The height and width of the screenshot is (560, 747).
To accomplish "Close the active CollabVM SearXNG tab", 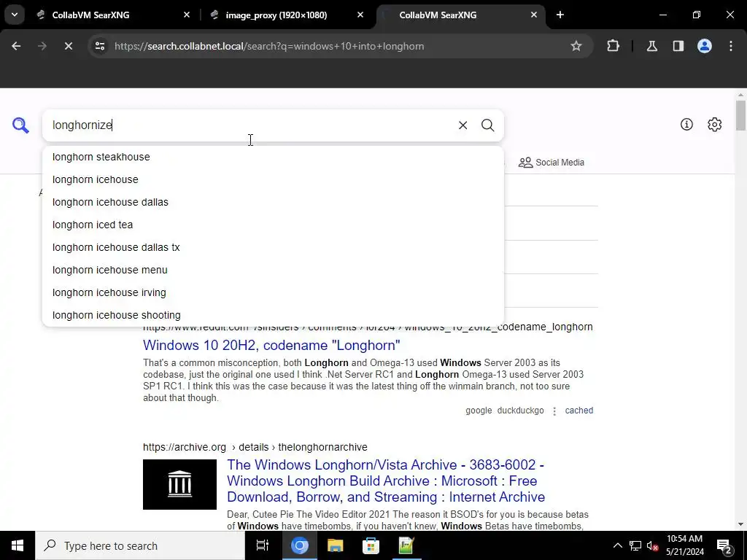I will (534, 15).
